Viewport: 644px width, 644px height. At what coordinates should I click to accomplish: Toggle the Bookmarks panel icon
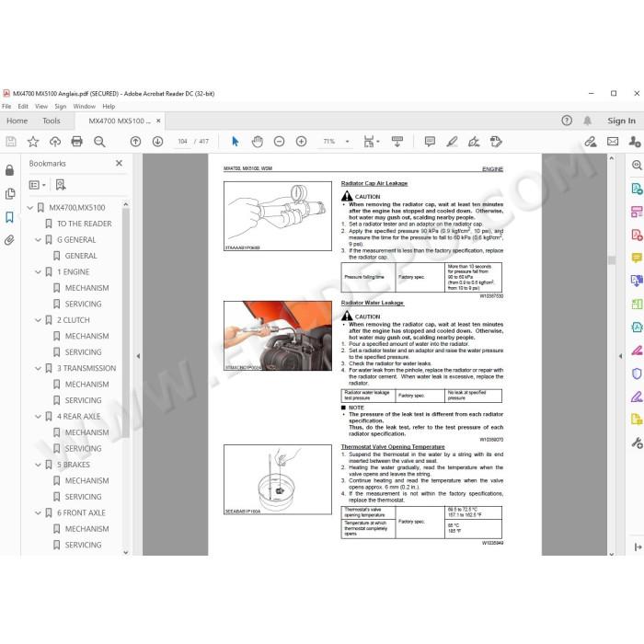[10, 217]
